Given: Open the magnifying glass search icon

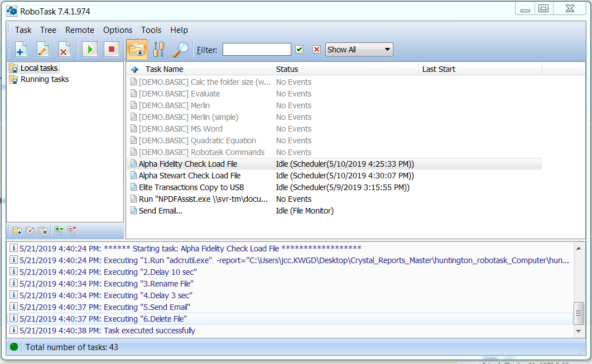Looking at the screenshot, I should click(x=180, y=50).
